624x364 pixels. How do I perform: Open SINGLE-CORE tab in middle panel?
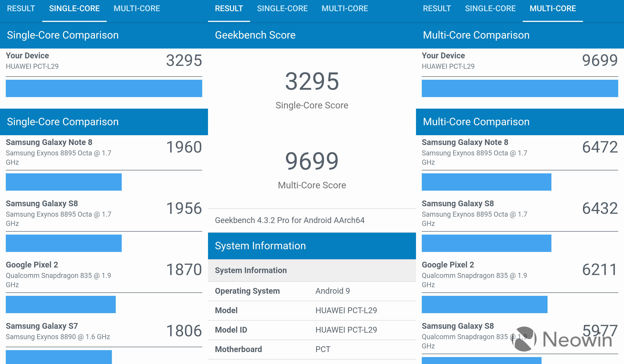[x=282, y=9]
